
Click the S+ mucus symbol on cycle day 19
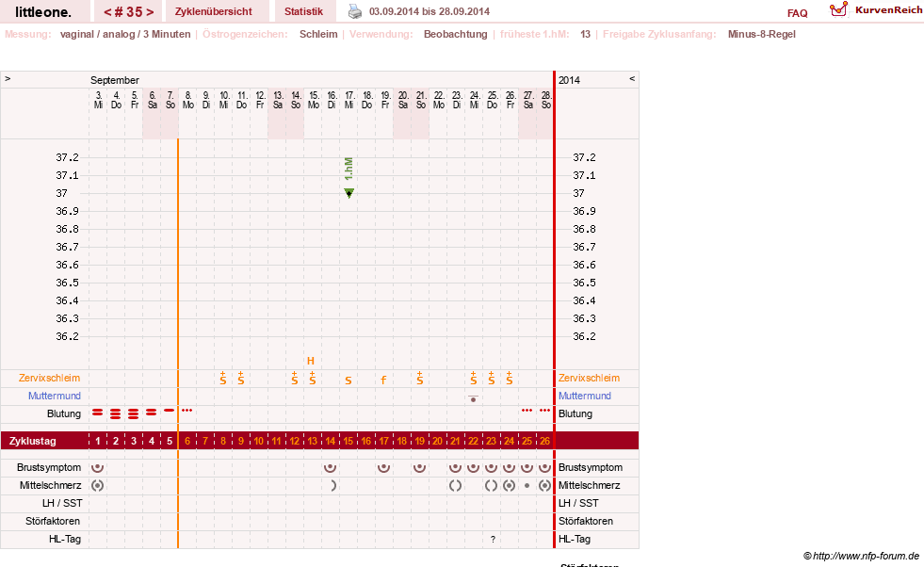pyautogui.click(x=419, y=378)
